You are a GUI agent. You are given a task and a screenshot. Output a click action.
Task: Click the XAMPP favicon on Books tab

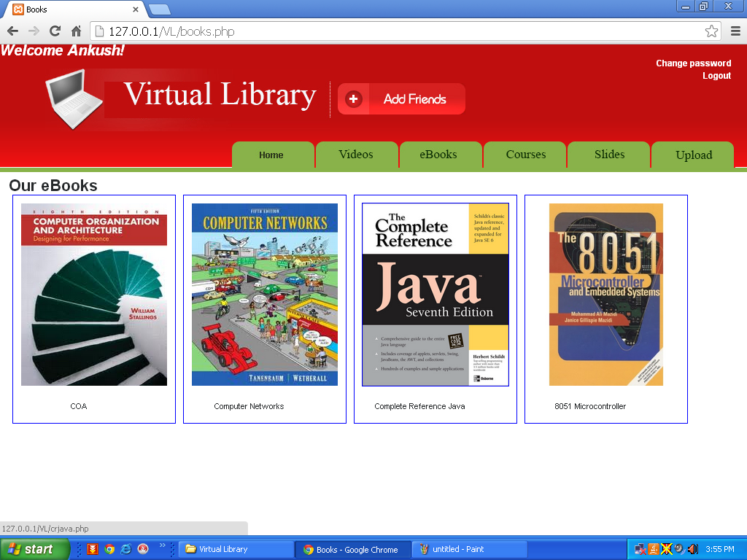(x=18, y=9)
